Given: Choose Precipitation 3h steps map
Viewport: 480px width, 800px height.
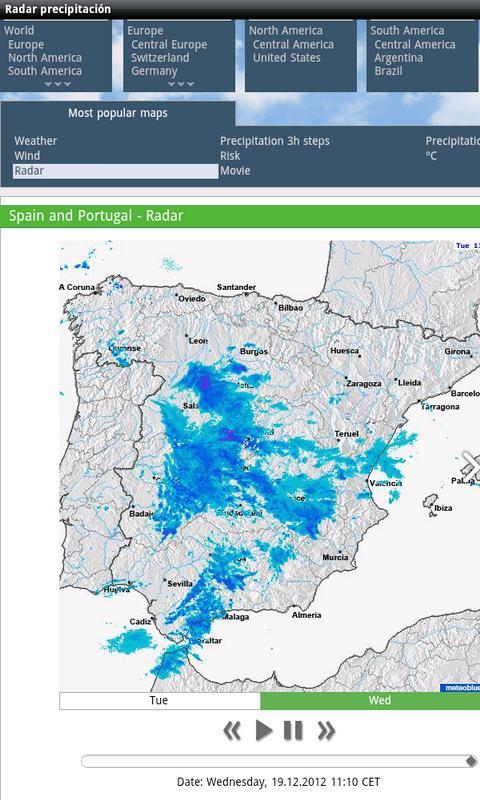Looking at the screenshot, I should [274, 141].
